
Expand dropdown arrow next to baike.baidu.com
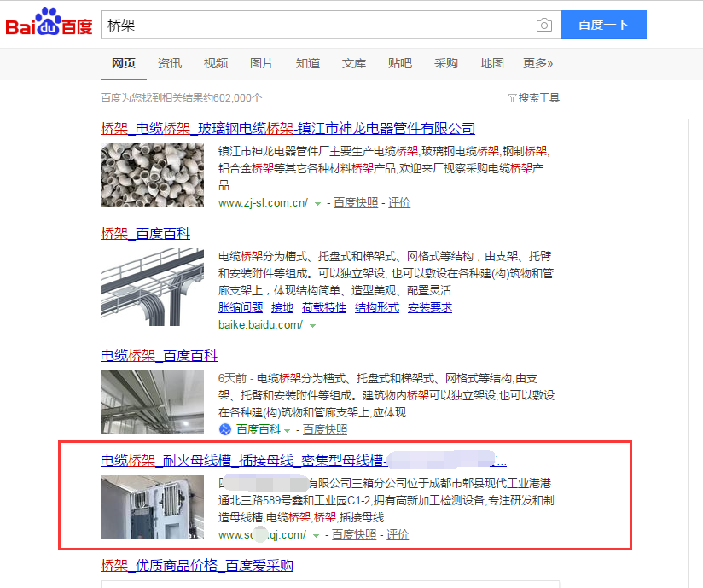(312, 326)
